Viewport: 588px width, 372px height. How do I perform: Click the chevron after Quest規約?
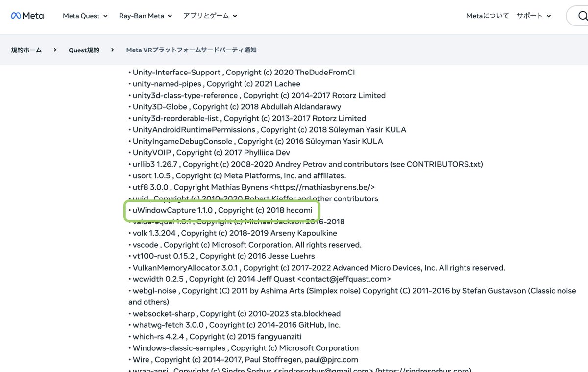[x=113, y=50]
